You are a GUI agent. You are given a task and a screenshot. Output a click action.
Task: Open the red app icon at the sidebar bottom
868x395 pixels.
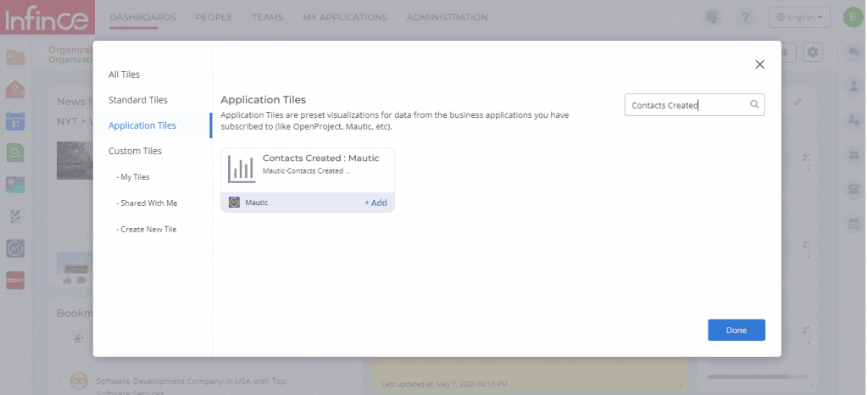(x=15, y=281)
